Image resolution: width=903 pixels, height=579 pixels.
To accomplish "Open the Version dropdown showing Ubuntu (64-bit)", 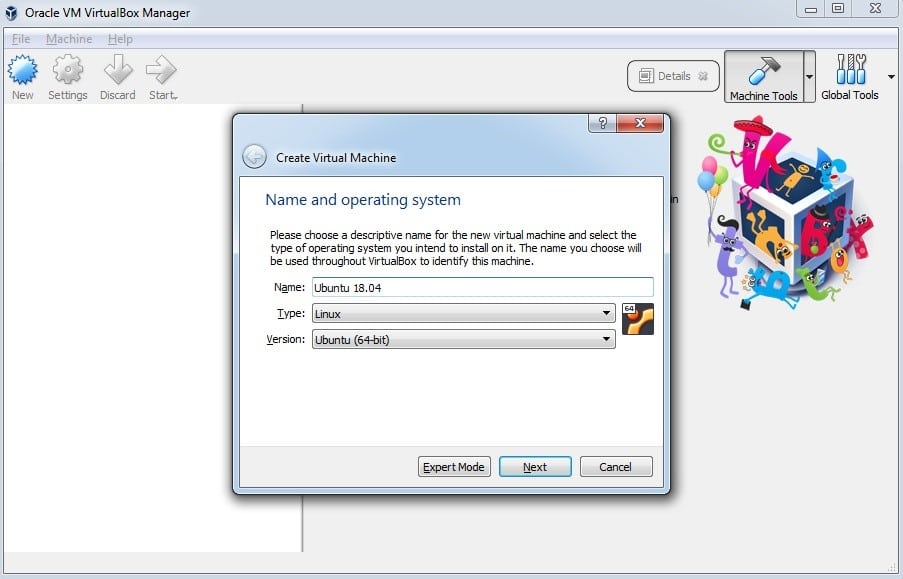I will pos(464,339).
